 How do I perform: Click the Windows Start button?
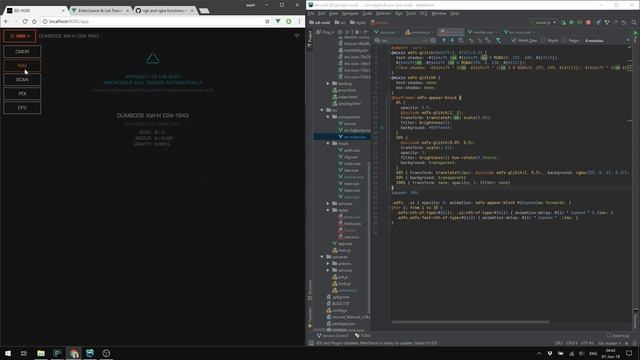8,353
